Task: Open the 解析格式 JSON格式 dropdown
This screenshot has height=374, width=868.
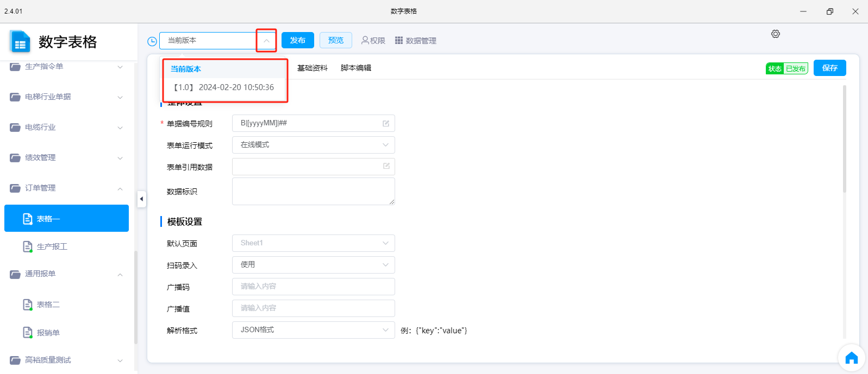Action: pyautogui.click(x=313, y=330)
